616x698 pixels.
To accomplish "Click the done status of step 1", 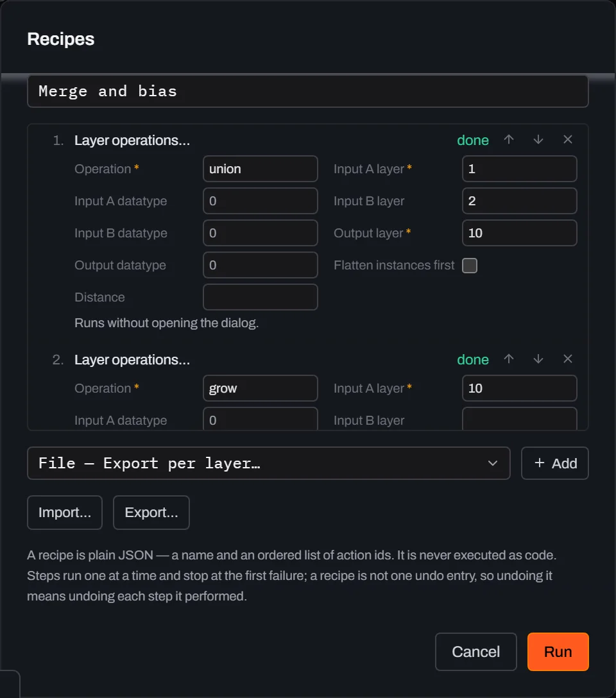I will [x=473, y=140].
